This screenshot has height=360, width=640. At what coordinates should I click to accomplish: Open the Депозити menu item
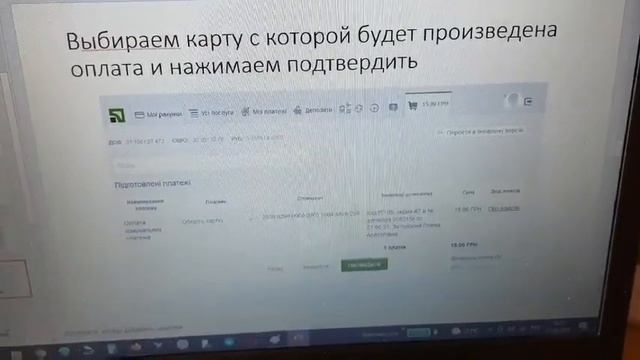(x=318, y=110)
